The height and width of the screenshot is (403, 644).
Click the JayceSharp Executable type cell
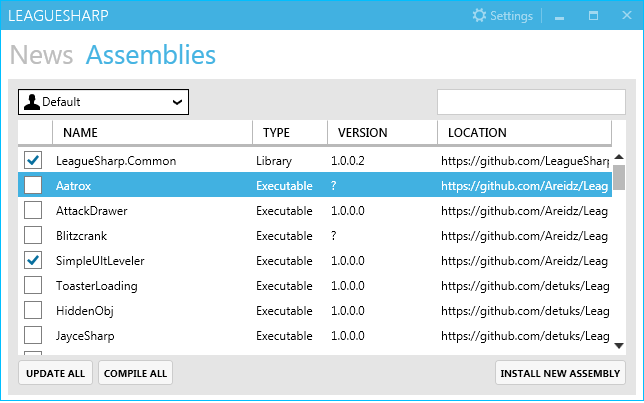[x=284, y=336]
